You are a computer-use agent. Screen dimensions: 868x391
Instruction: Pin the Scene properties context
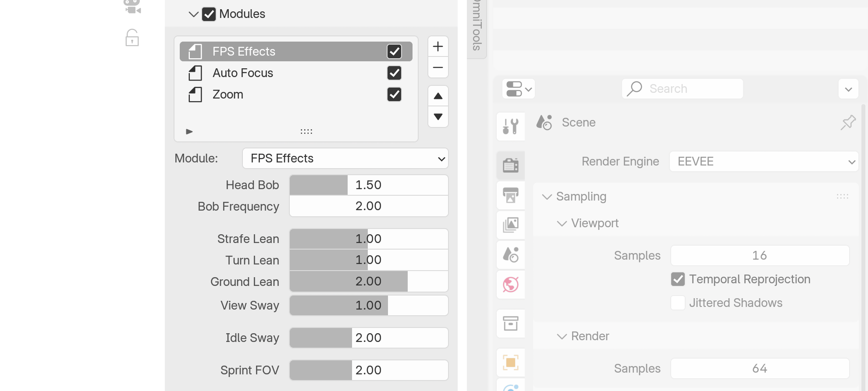(x=848, y=123)
